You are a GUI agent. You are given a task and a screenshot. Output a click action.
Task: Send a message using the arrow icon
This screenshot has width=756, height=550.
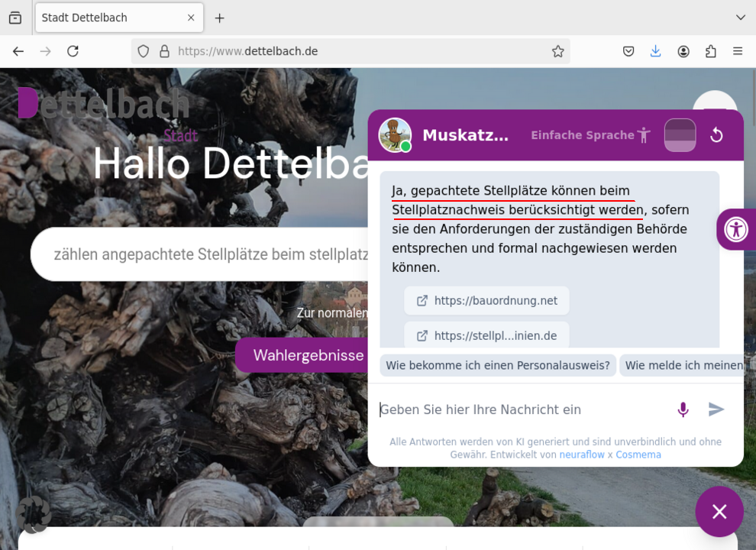[716, 409]
